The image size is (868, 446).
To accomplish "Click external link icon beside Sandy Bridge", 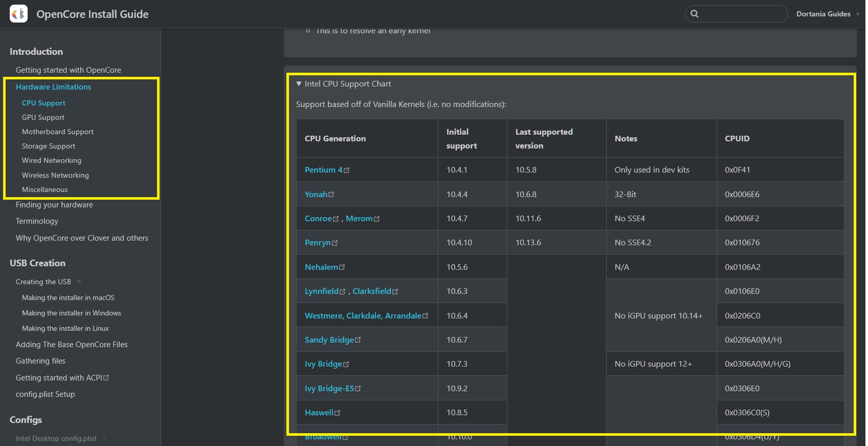I will (358, 340).
